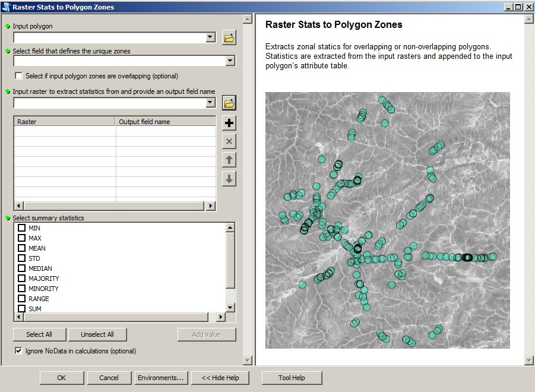Add raster row with plus icon
The width and height of the screenshot is (535, 392).
(229, 123)
